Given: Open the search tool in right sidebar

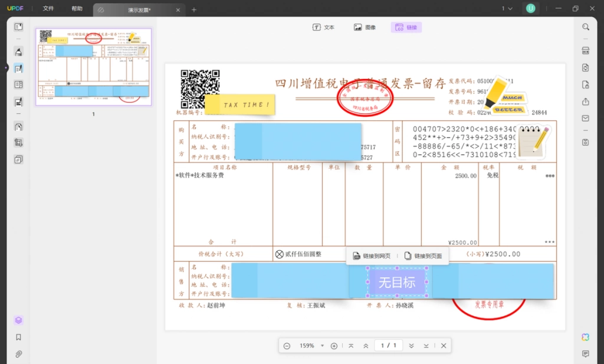Looking at the screenshot, I should pyautogui.click(x=586, y=27).
